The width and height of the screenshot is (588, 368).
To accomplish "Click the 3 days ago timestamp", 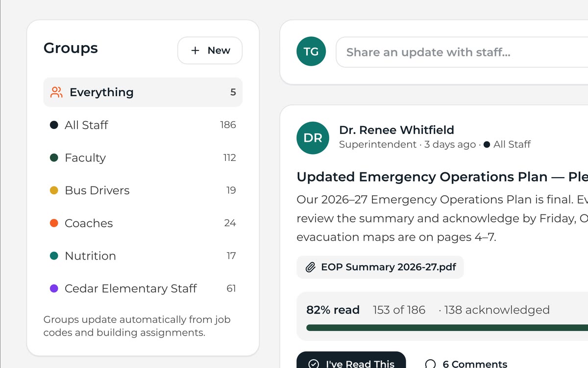I will (x=450, y=144).
